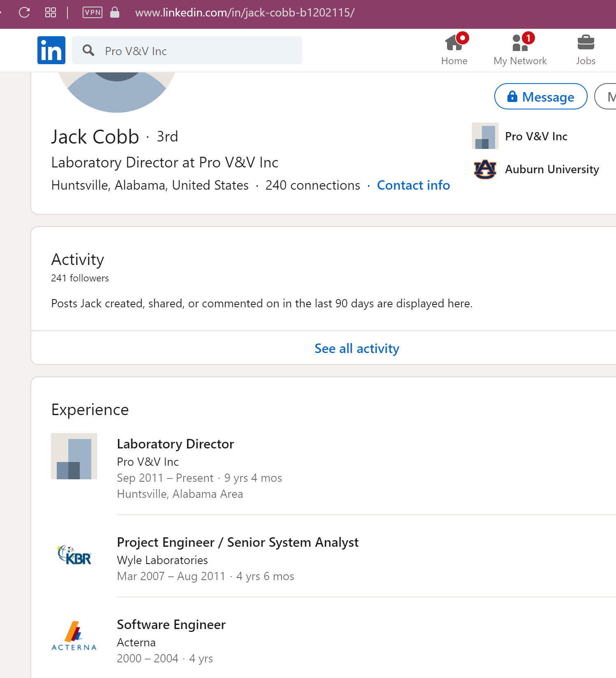Open the Home navigation tab
This screenshot has height=678, width=616.
point(454,50)
